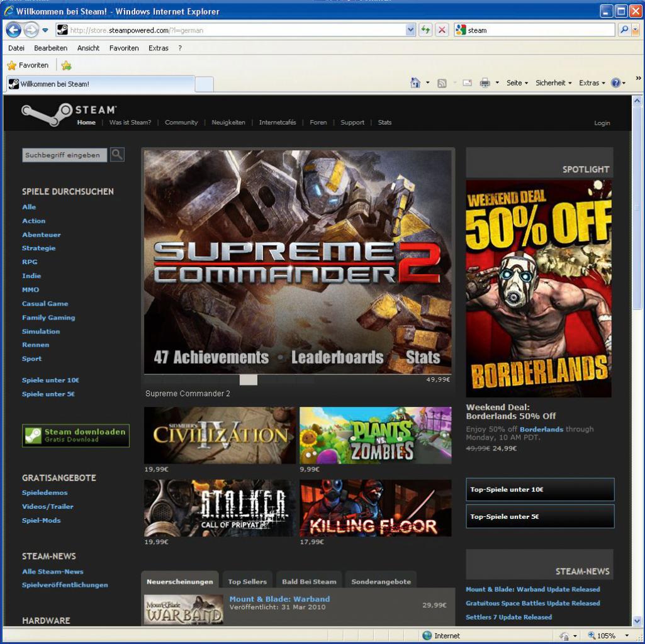Switch to the Sonderangebote tab
The height and width of the screenshot is (644, 645).
tap(381, 582)
